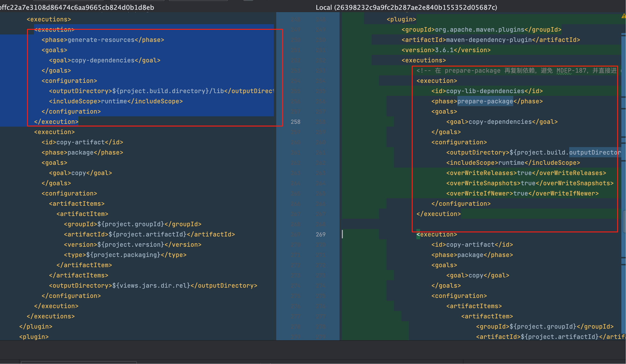The image size is (626, 364).
Task: Place cursor on generate-resources phase text
Action: pos(101,40)
